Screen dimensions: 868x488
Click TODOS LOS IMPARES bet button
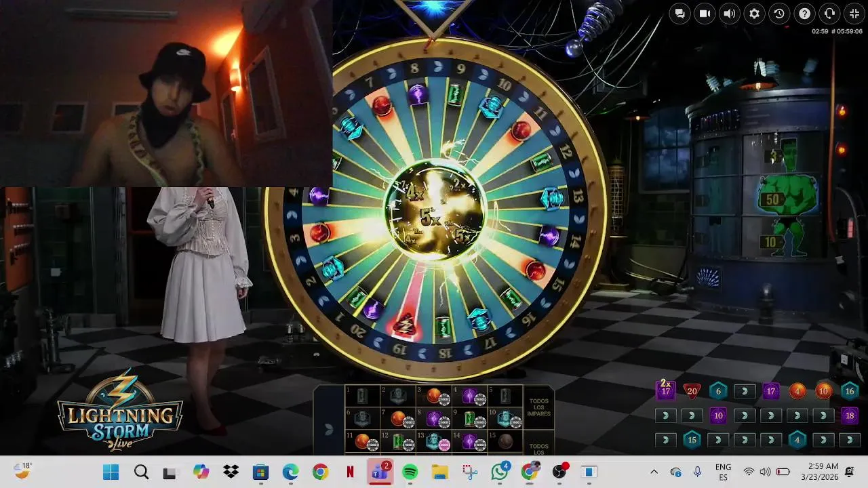538,407
